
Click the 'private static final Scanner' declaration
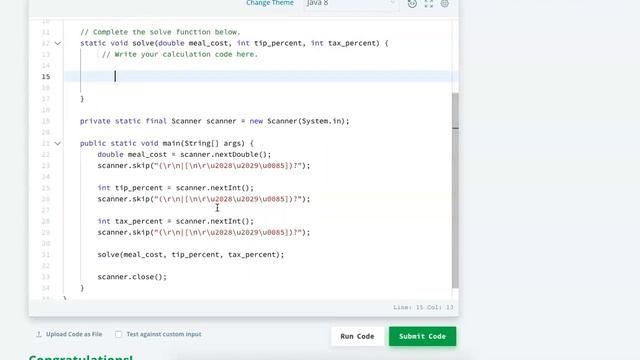215,121
